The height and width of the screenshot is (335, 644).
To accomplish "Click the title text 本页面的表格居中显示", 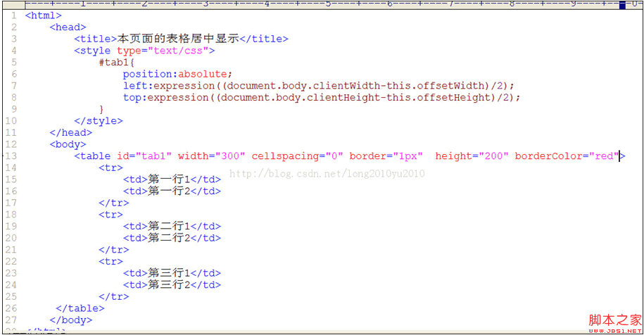I will 178,39.
